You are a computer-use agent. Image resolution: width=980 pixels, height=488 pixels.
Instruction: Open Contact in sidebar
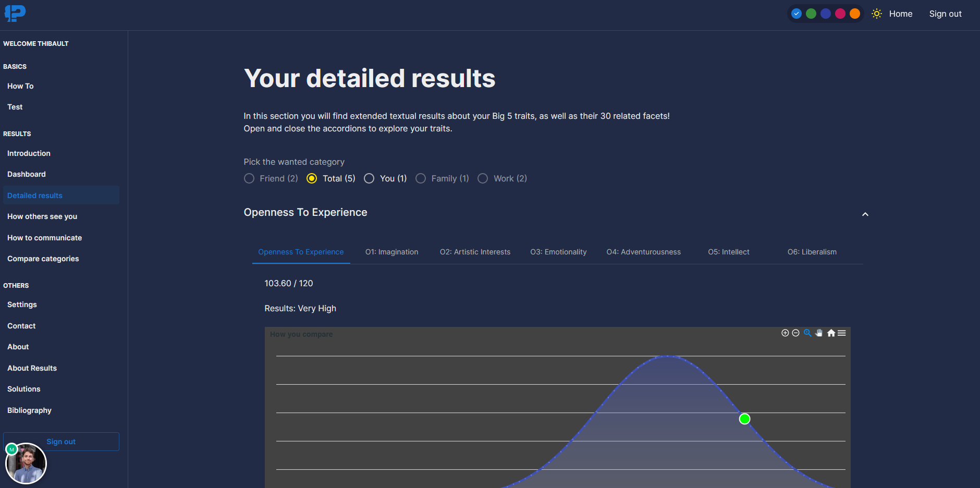21,326
